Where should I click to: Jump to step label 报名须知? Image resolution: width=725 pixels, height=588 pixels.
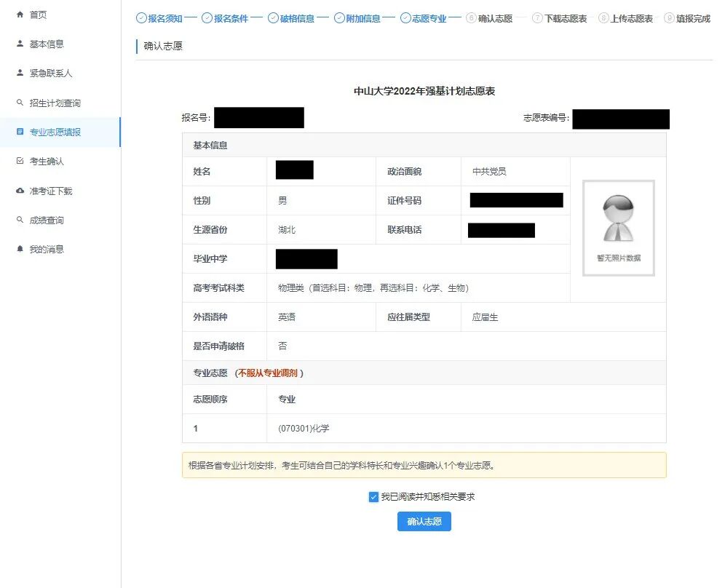tap(165, 18)
